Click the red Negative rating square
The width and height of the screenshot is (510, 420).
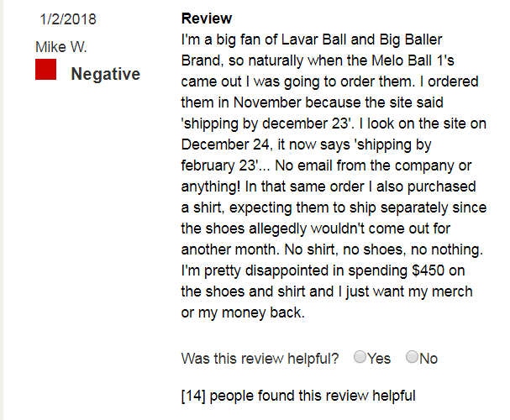pos(46,69)
